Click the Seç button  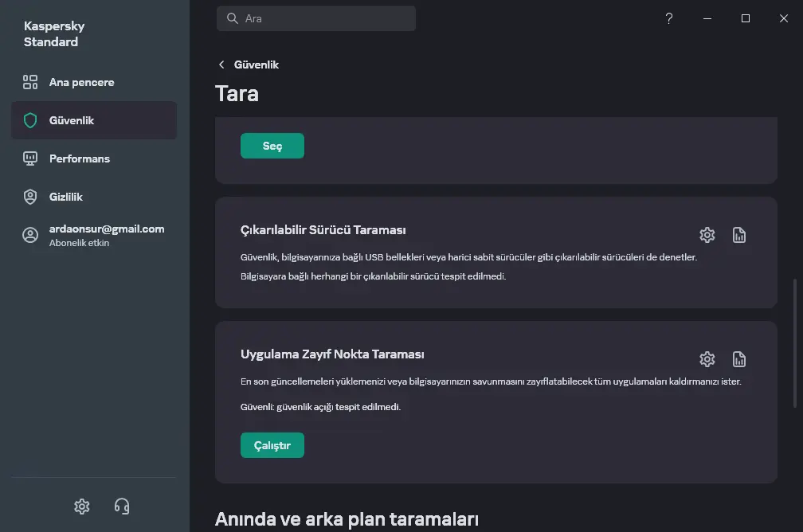tap(272, 146)
